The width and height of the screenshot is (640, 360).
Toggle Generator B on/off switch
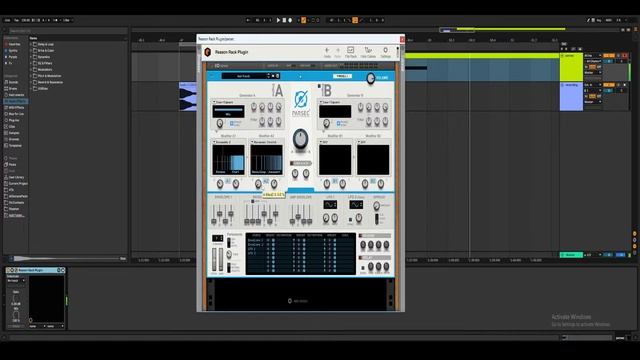319,86
